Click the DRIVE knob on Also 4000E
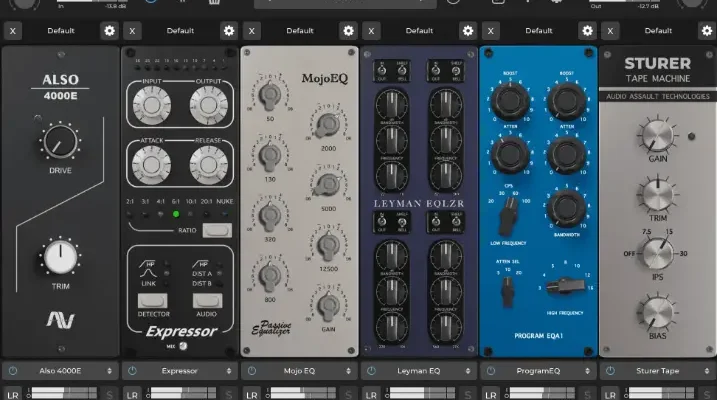717x400 pixels. 60,144
